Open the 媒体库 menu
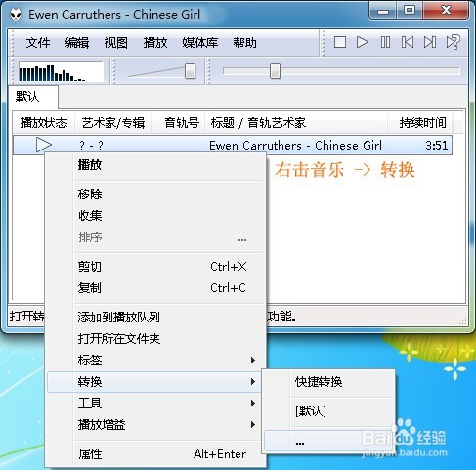 200,43
